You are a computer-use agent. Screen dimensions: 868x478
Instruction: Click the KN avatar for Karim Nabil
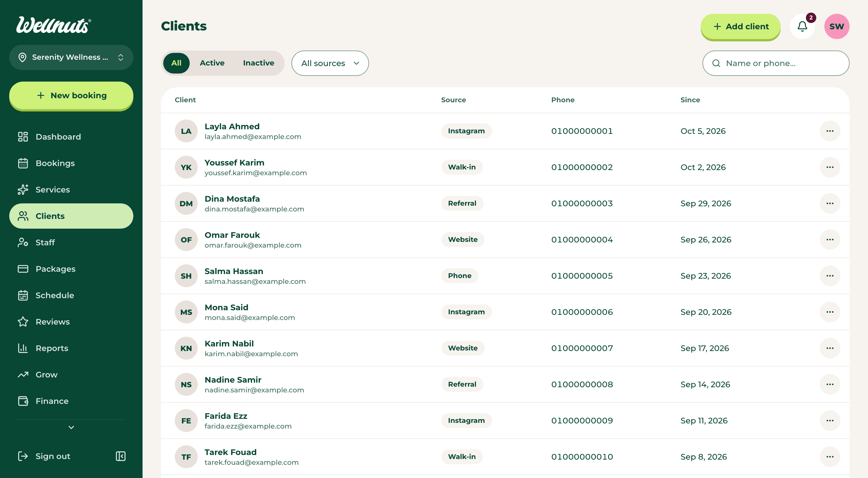pos(186,348)
